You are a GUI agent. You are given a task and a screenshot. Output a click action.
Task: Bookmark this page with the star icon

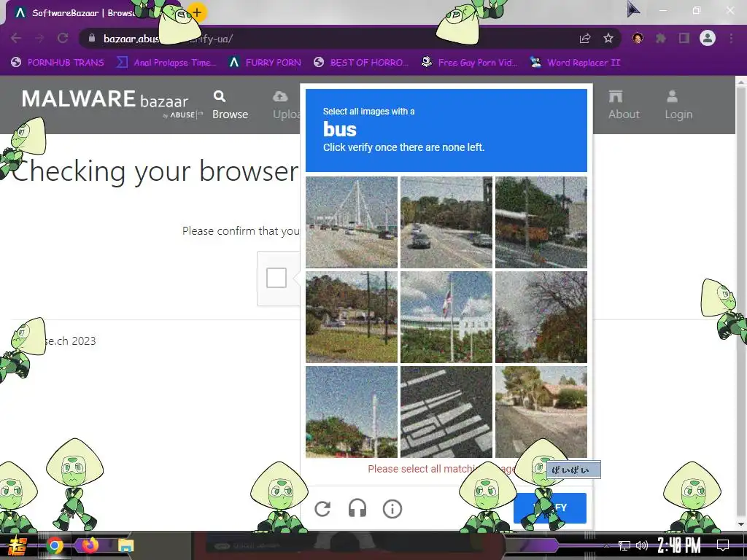point(608,38)
